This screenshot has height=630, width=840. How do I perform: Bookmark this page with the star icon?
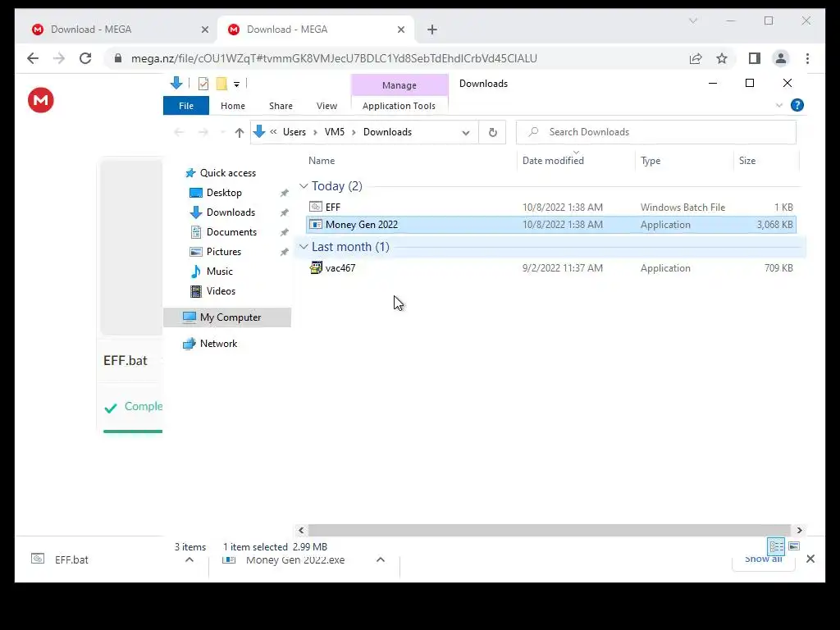click(x=722, y=58)
